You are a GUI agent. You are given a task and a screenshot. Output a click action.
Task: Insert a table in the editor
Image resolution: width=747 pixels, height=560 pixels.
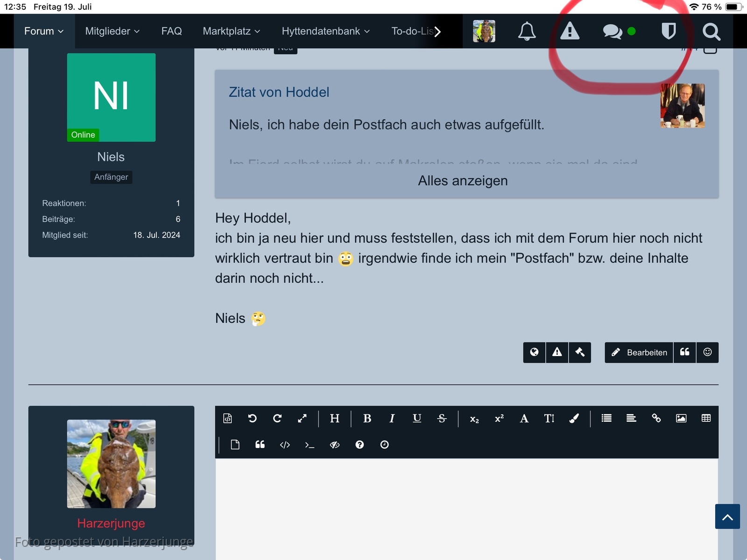click(x=706, y=419)
